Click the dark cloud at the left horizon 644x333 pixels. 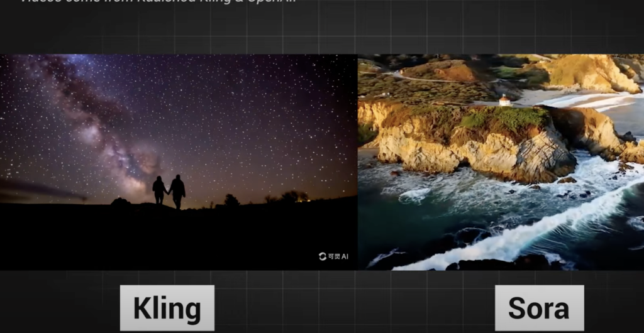pyautogui.click(x=38, y=188)
